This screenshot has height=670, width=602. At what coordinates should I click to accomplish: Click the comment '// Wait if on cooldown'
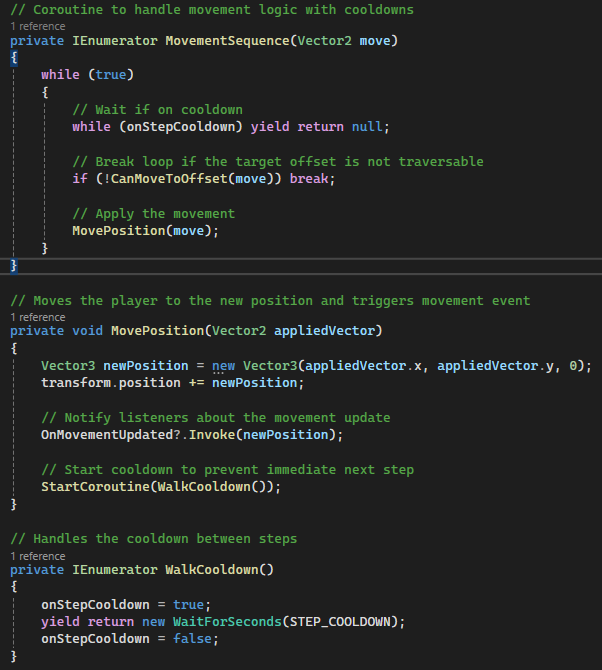coord(157,109)
